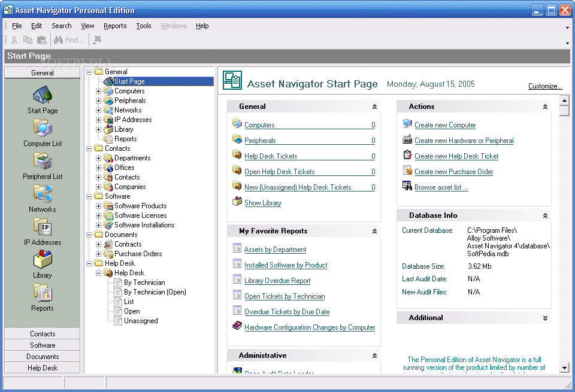Collapse the Contacts tree folder

(x=89, y=148)
